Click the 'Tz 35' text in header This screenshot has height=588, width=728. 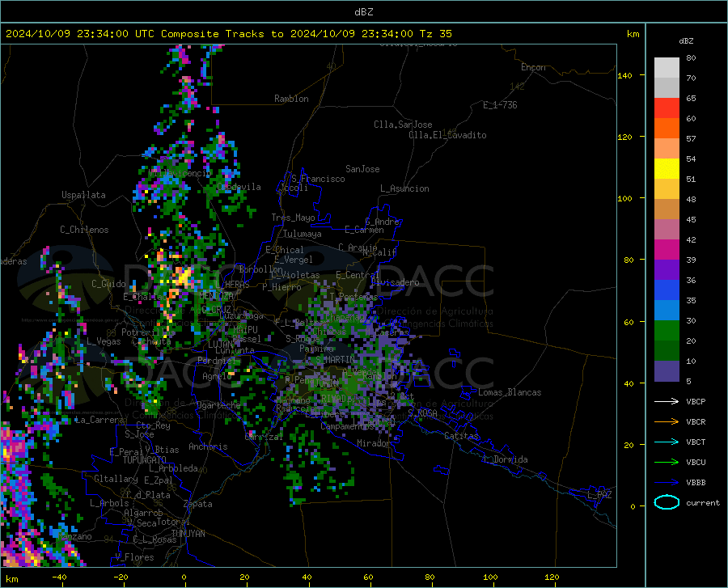pyautogui.click(x=435, y=34)
